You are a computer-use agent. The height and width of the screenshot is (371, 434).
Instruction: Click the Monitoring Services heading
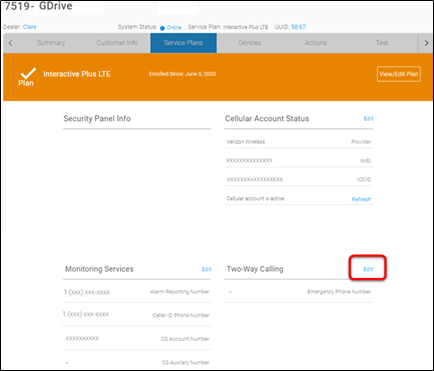point(99,269)
